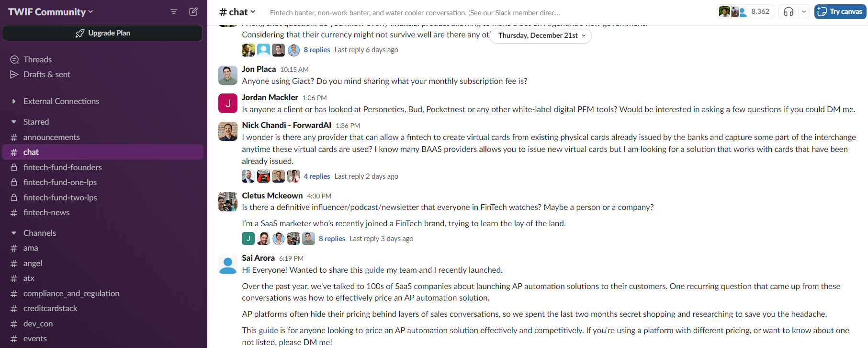The image size is (868, 348).
Task: Open 4 replies on Nick Chandi's message
Action: [317, 176]
